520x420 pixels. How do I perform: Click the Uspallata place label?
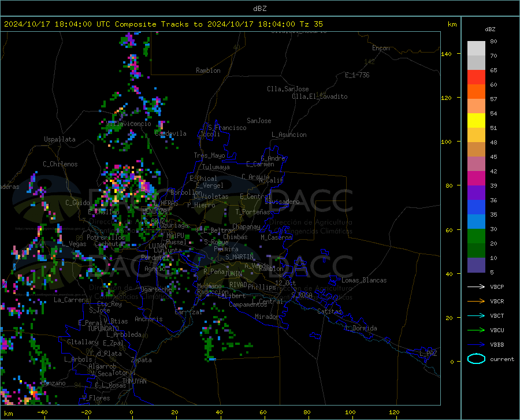click(x=60, y=139)
